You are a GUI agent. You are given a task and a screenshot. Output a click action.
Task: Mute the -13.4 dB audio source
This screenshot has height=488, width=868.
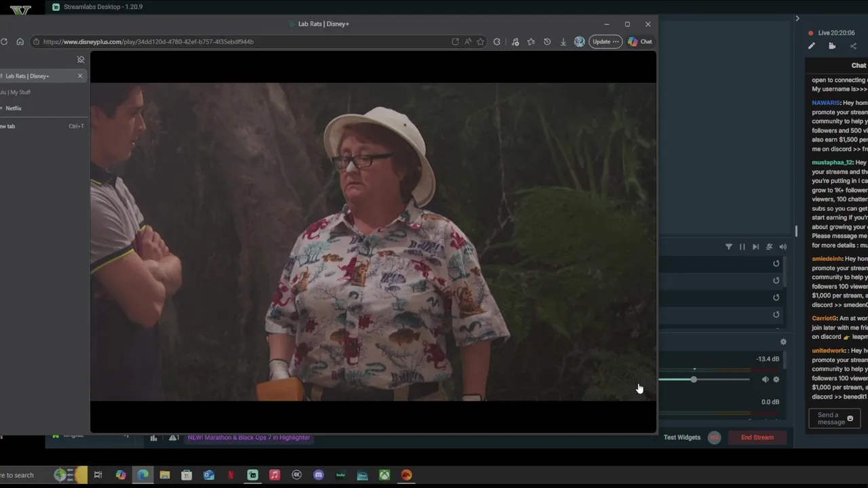[766, 380]
